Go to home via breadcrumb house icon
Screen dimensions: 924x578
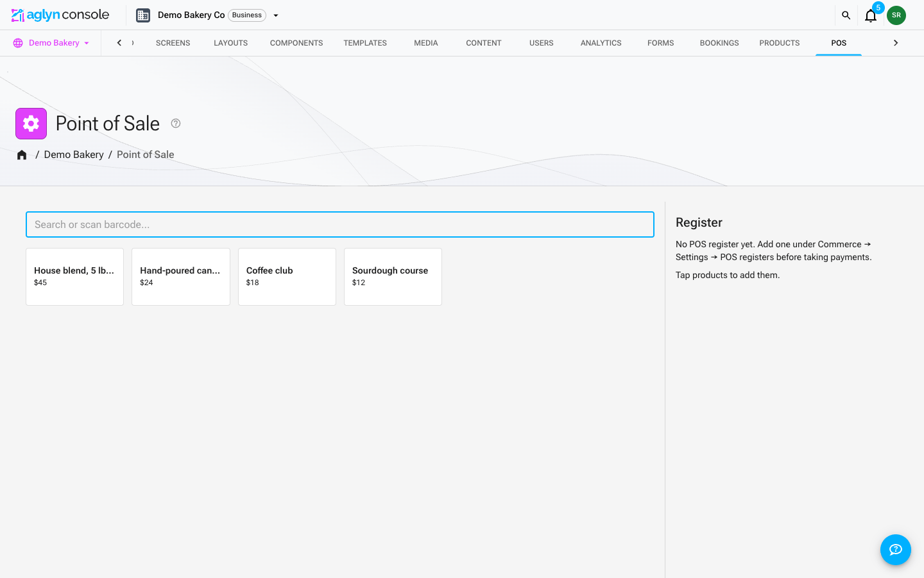click(22, 155)
